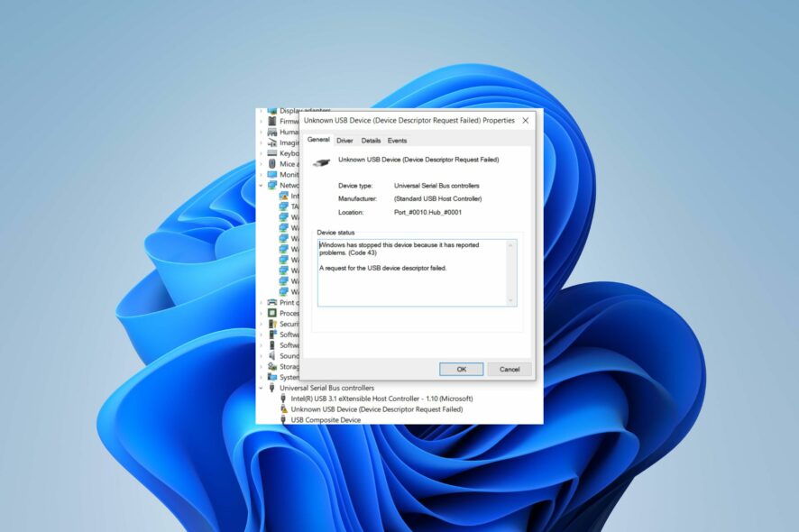
Task: Click the Monitors category icon
Action: click(272, 174)
